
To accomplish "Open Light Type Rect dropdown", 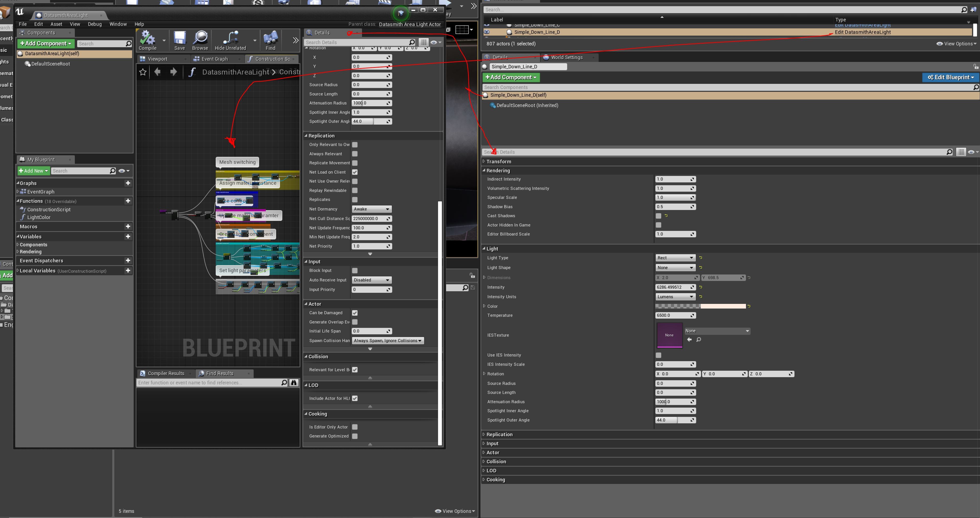I will pos(675,258).
